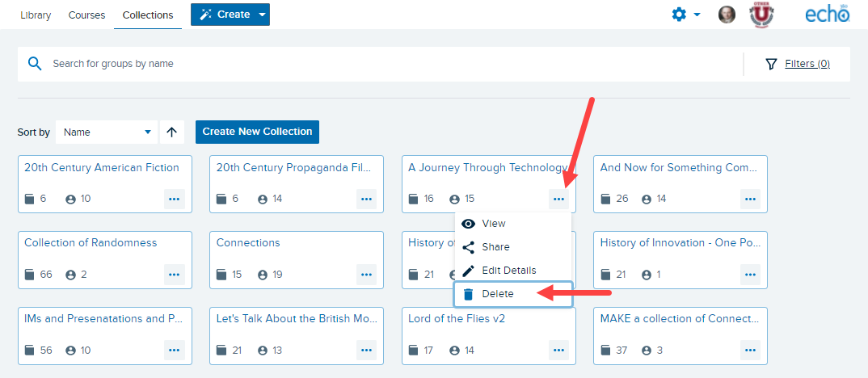Click Create New Collection button

pyautogui.click(x=258, y=132)
